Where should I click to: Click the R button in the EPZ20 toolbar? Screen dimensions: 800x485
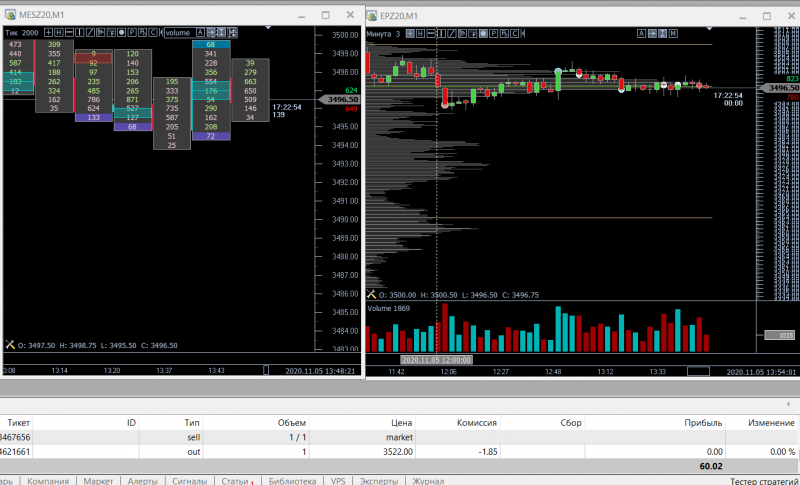[505, 34]
